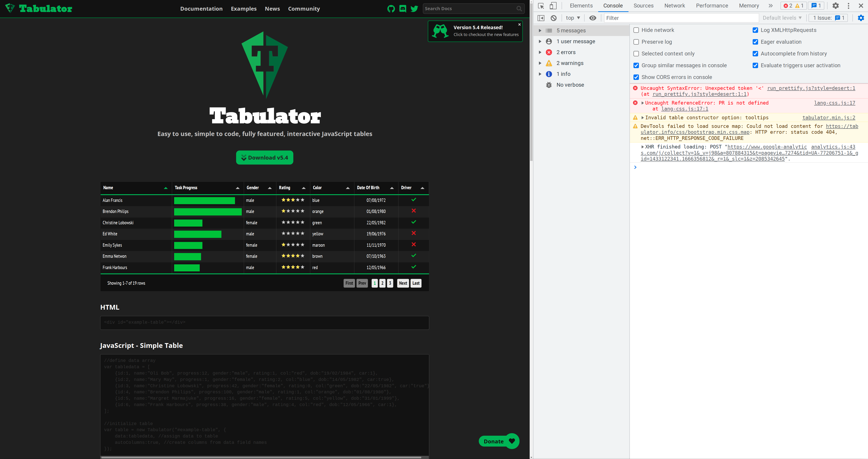Disable Group similar messages in console
868x459 pixels.
point(636,65)
